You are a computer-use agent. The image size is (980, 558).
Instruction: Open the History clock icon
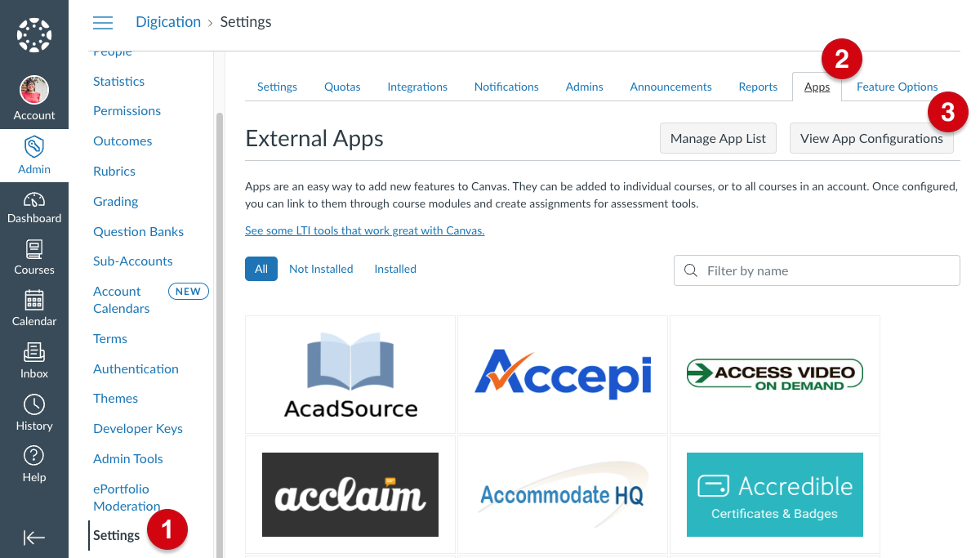click(x=34, y=404)
